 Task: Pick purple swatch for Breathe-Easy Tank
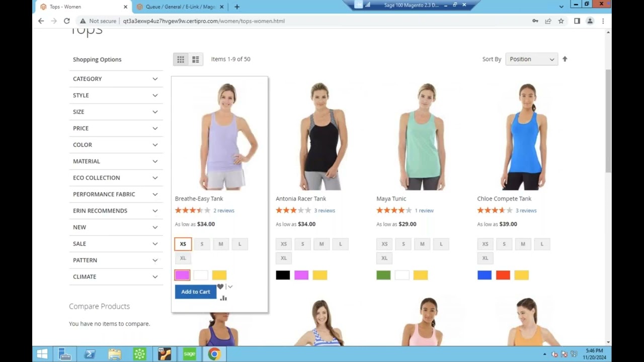(x=182, y=275)
